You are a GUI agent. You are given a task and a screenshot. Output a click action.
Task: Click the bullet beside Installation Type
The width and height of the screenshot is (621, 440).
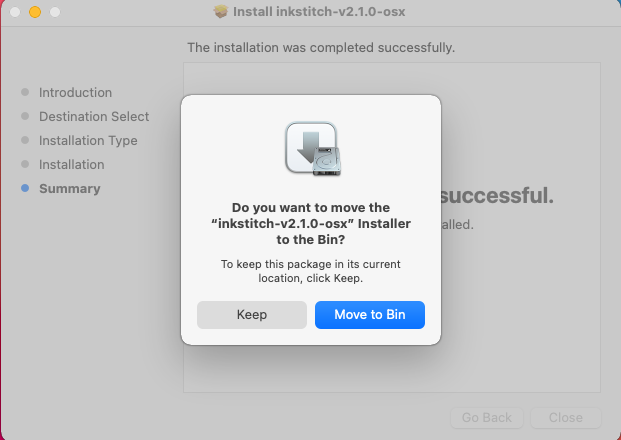(x=25, y=140)
